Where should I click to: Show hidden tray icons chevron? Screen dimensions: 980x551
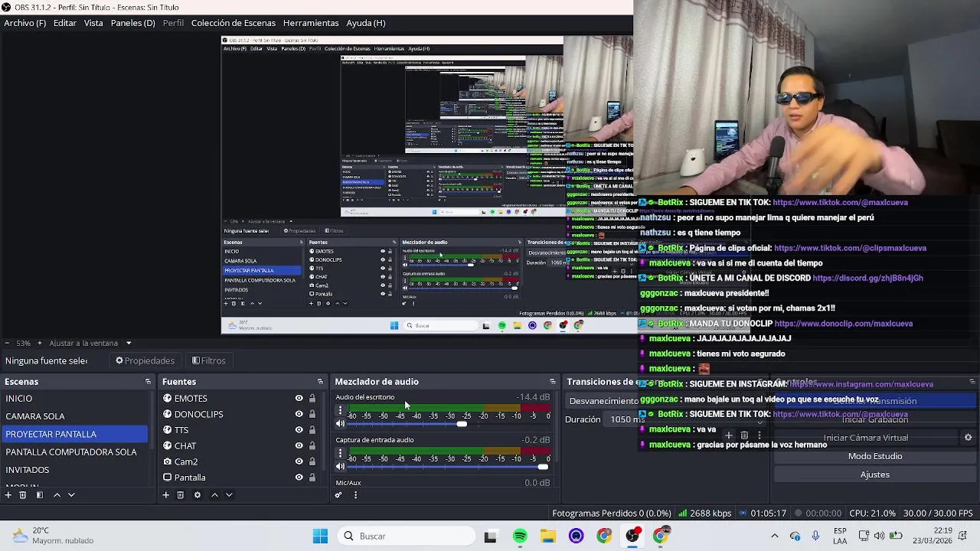774,536
